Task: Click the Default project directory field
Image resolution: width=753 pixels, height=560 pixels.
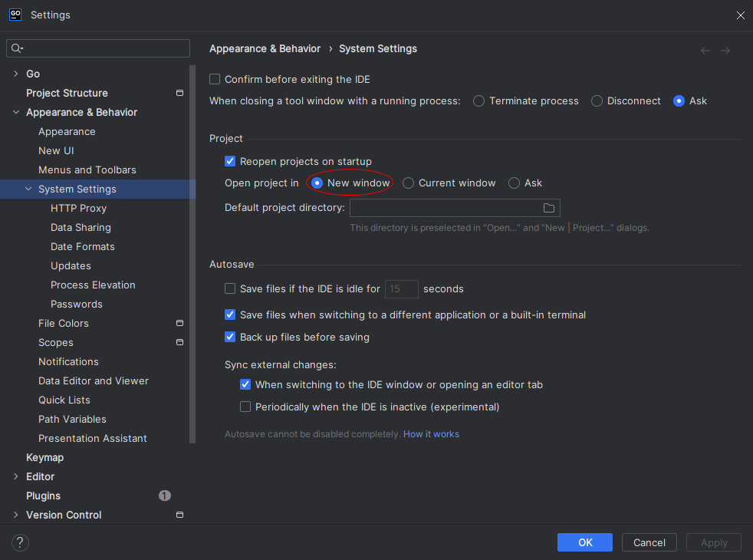Action: pos(455,208)
